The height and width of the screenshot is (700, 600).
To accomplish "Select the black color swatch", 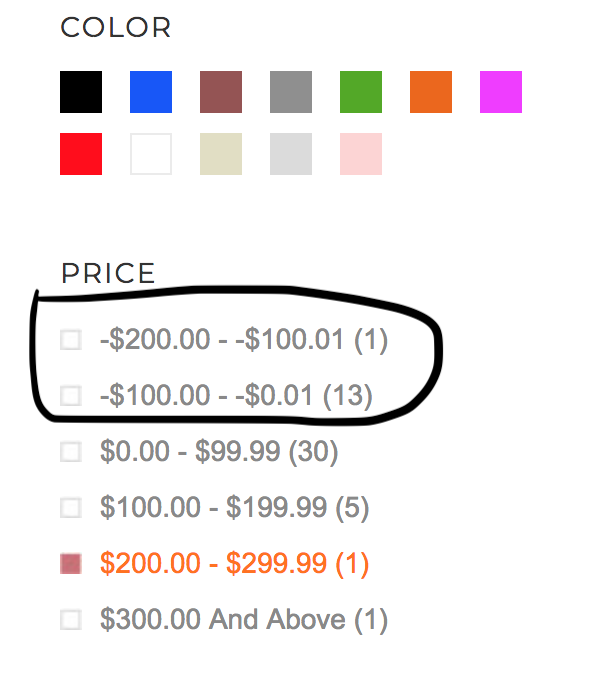I will pyautogui.click(x=81, y=92).
